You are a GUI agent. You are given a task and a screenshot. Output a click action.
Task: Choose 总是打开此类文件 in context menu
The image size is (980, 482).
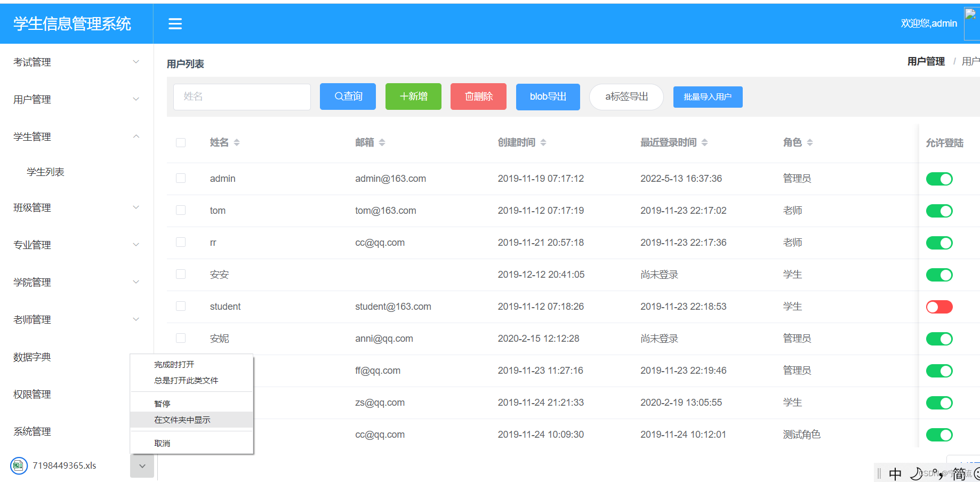(x=191, y=380)
